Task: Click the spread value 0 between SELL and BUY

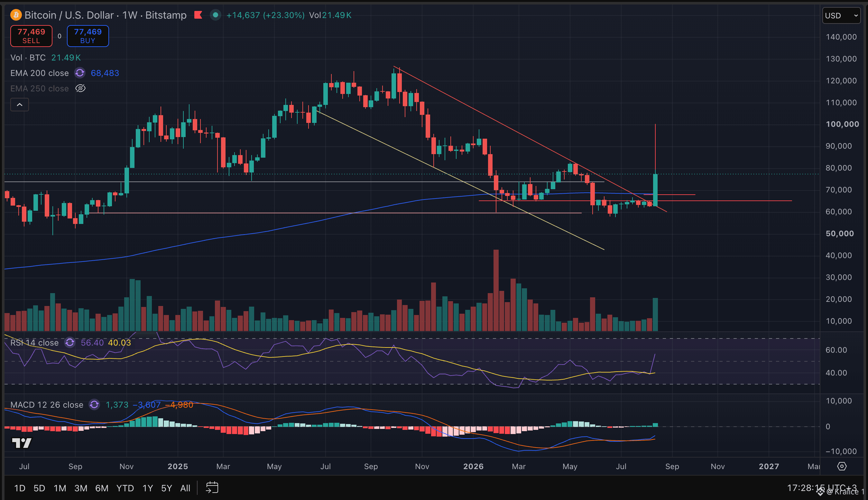Action: 60,36
